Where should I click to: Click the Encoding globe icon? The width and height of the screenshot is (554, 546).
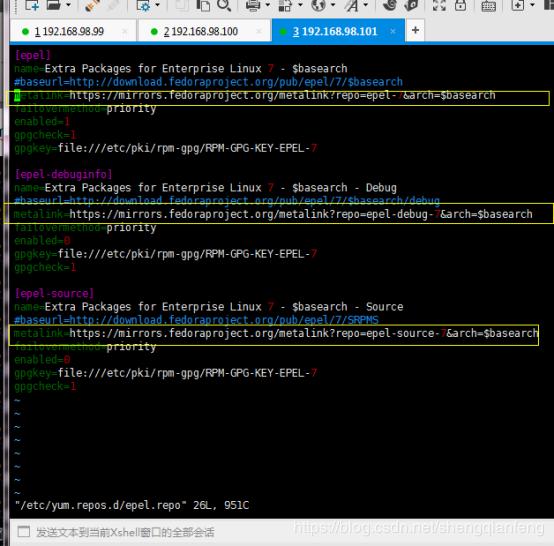pos(319,5)
